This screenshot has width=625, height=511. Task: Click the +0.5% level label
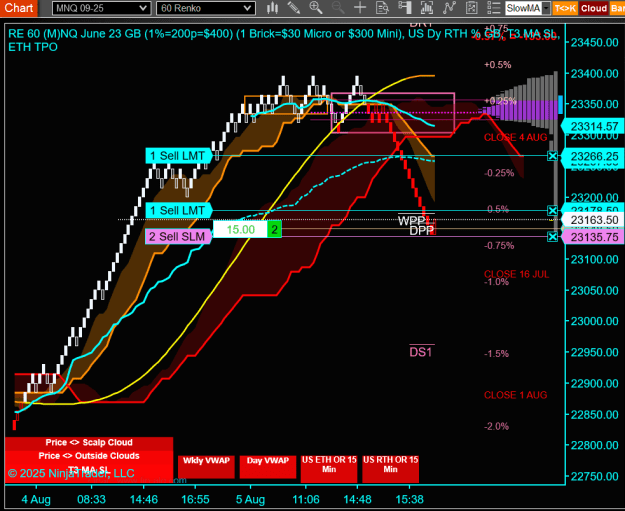(497, 65)
